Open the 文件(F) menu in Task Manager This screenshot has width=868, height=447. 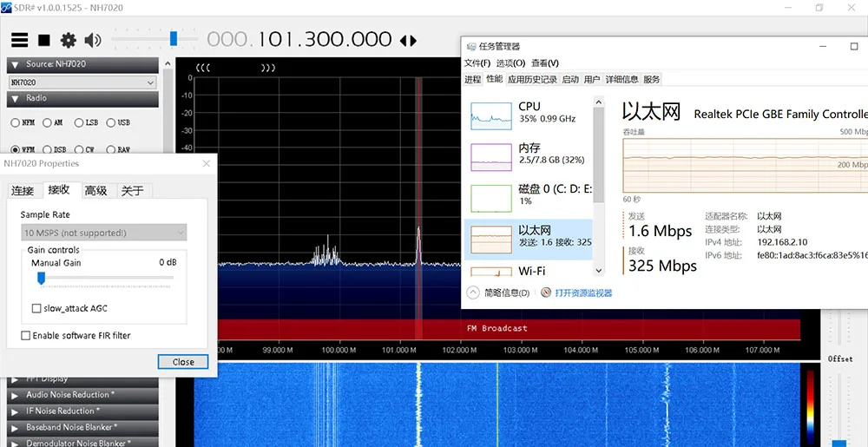(x=477, y=63)
